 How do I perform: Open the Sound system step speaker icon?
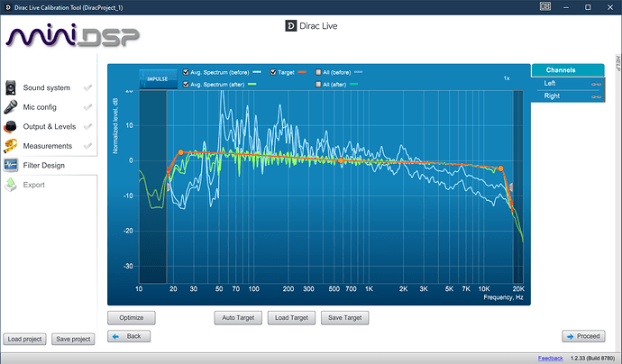coord(11,87)
